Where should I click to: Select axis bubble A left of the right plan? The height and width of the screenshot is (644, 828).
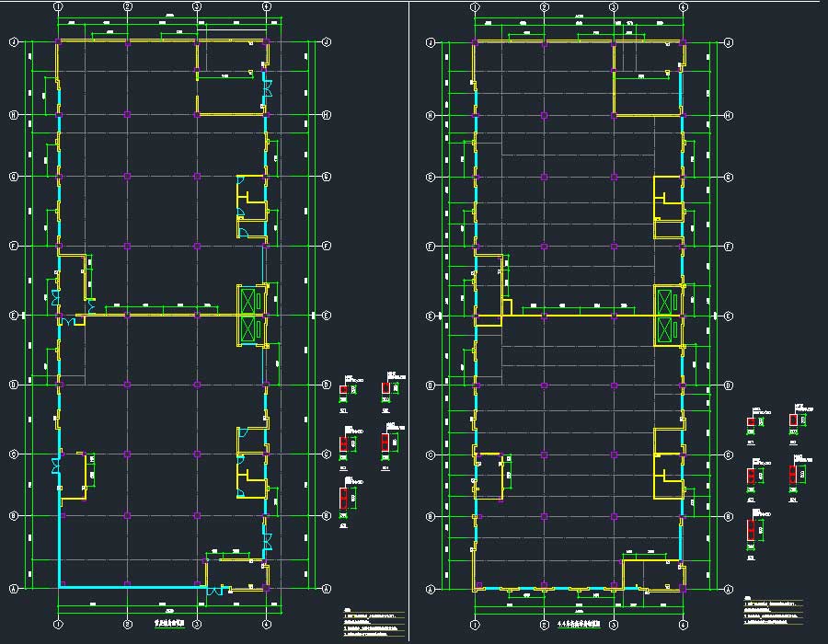(x=430, y=589)
